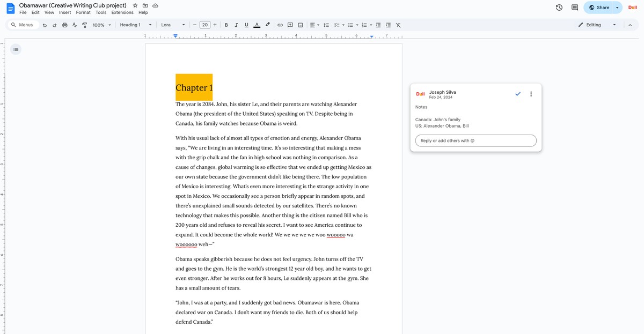Click the print icon in toolbar
The height and width of the screenshot is (334, 644).
[x=65, y=25]
